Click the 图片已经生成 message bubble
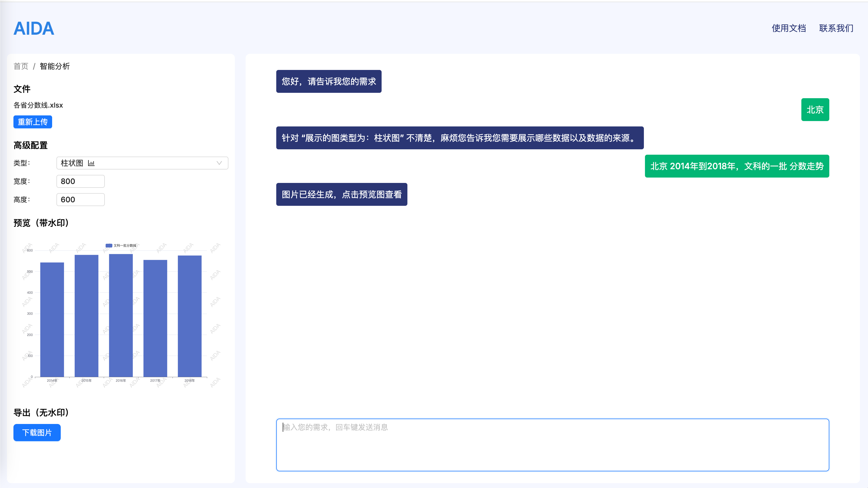The width and height of the screenshot is (868, 488). pyautogui.click(x=341, y=194)
